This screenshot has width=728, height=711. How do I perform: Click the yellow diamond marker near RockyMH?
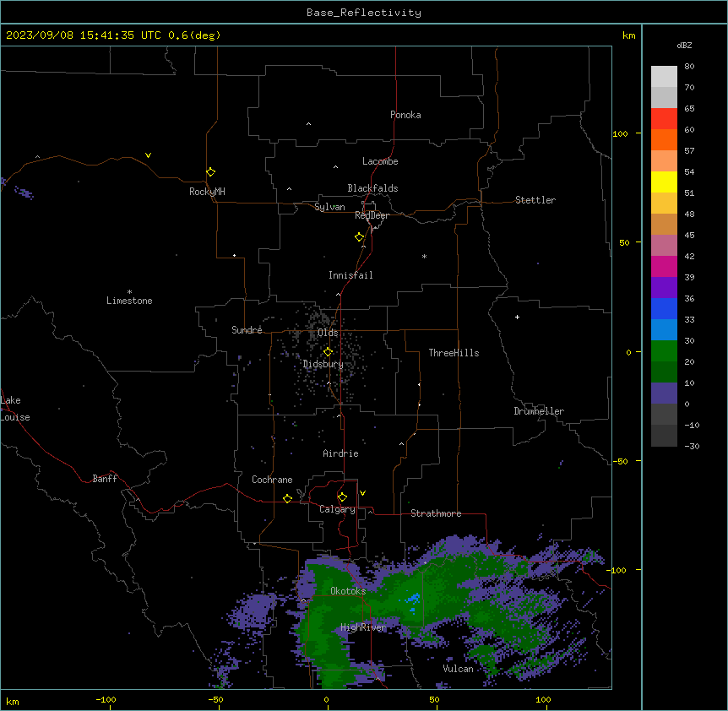click(x=210, y=172)
